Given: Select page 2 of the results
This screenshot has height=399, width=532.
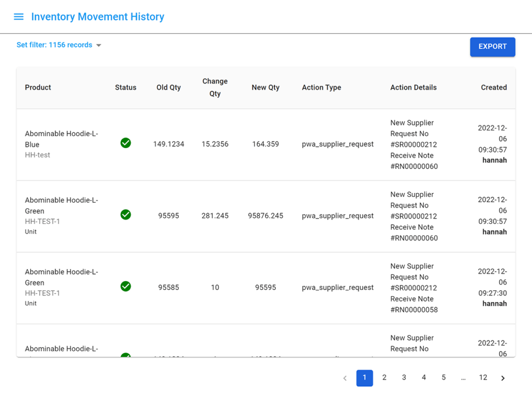Looking at the screenshot, I should coord(384,378).
